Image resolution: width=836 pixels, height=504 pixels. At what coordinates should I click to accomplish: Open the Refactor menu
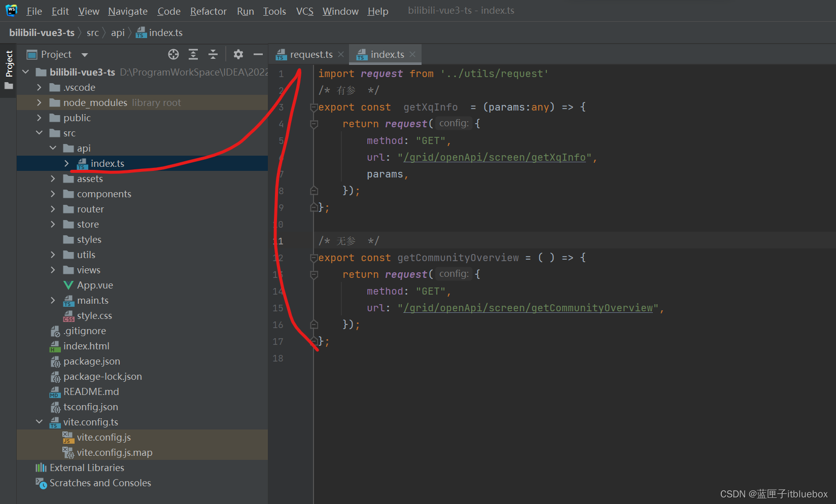208,11
